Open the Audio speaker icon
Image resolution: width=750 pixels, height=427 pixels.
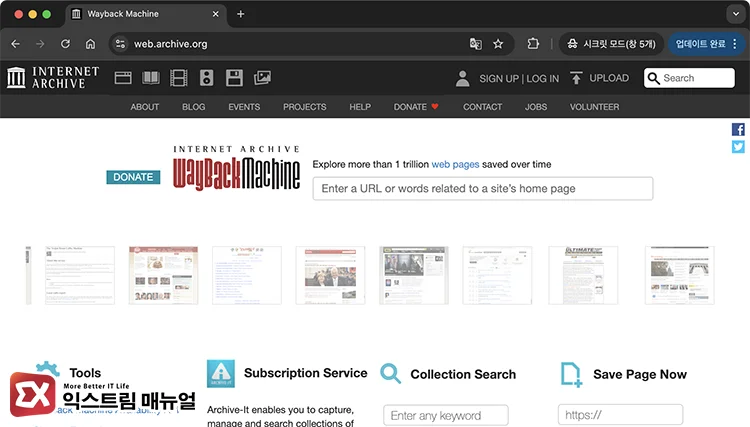pos(207,78)
